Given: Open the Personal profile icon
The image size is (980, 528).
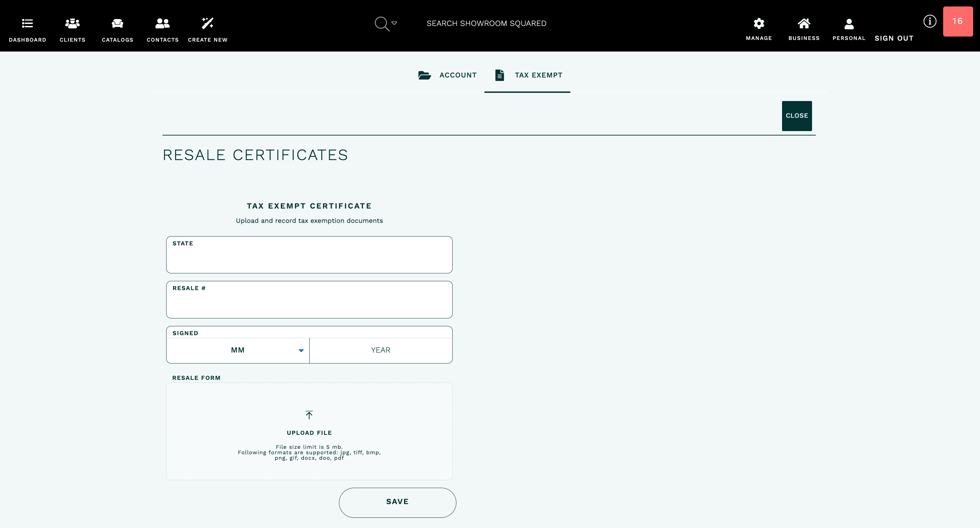Looking at the screenshot, I should (x=849, y=24).
